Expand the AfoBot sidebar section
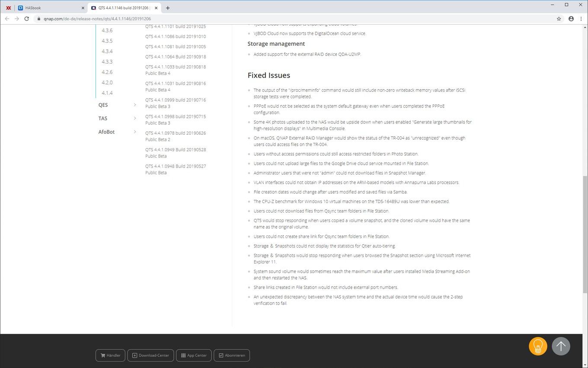Image resolution: width=588 pixels, height=368 pixels. click(117, 132)
